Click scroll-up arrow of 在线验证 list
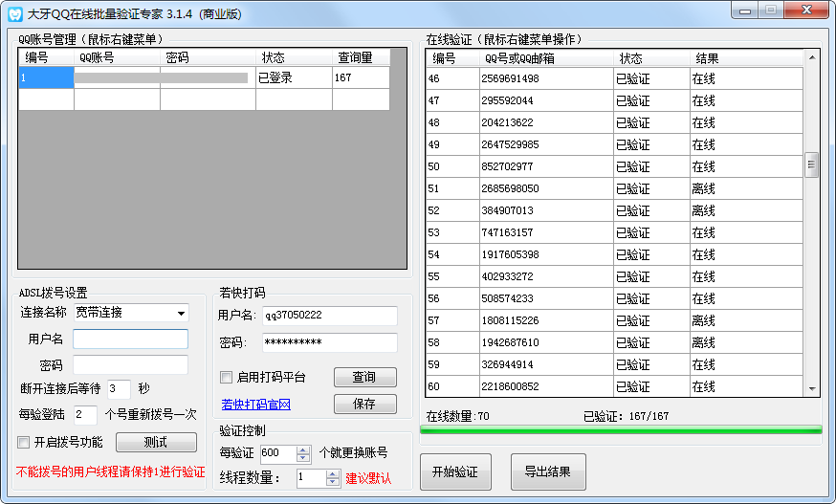The width and height of the screenshot is (836, 504). pyautogui.click(x=812, y=57)
